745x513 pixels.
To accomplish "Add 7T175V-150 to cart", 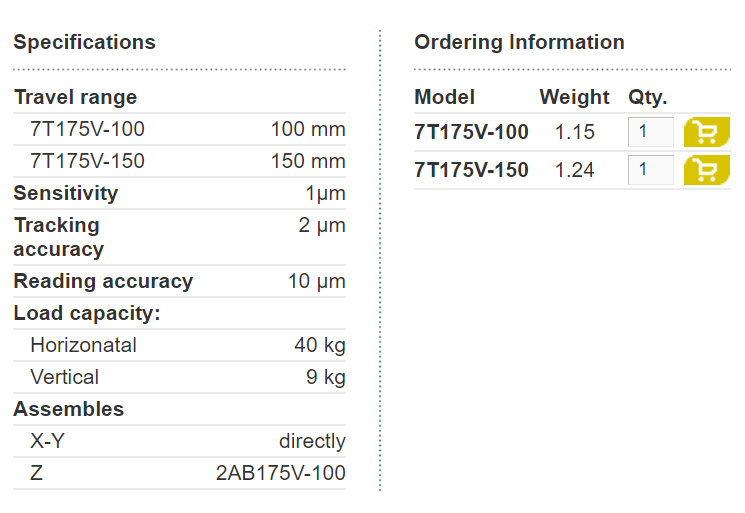I will coord(707,170).
